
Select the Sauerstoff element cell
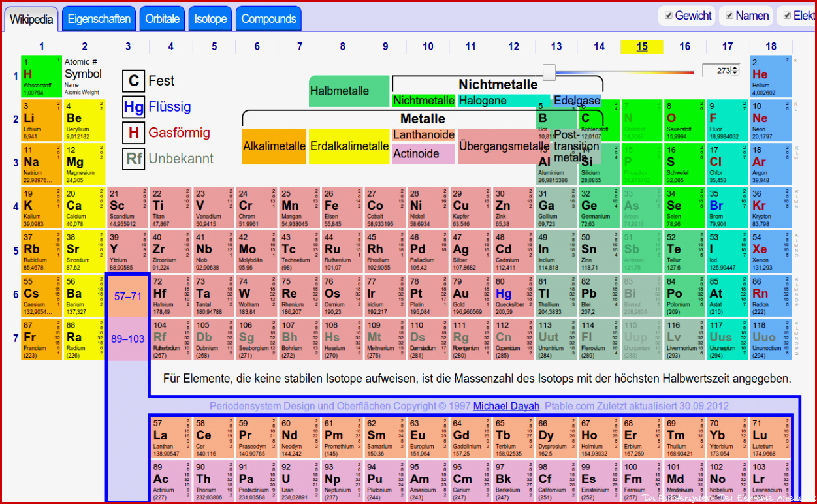[684, 120]
